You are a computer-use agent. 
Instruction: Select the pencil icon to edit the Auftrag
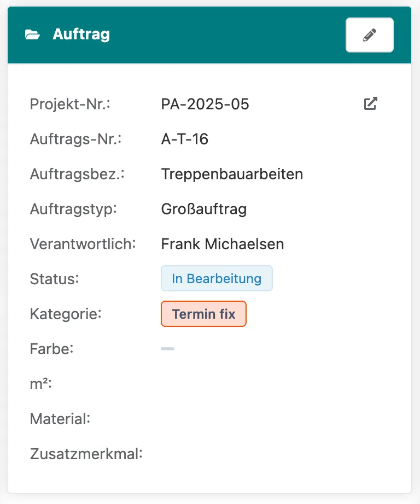click(369, 34)
